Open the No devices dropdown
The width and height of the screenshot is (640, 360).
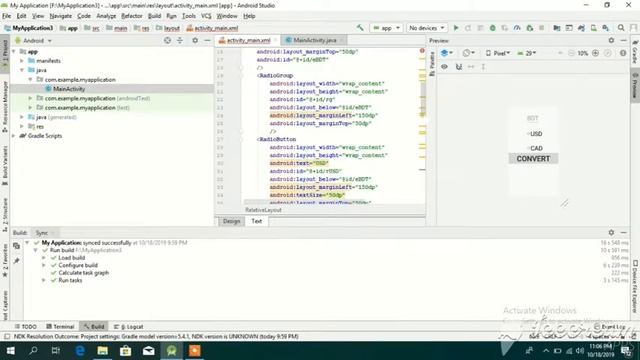[x=427, y=28]
